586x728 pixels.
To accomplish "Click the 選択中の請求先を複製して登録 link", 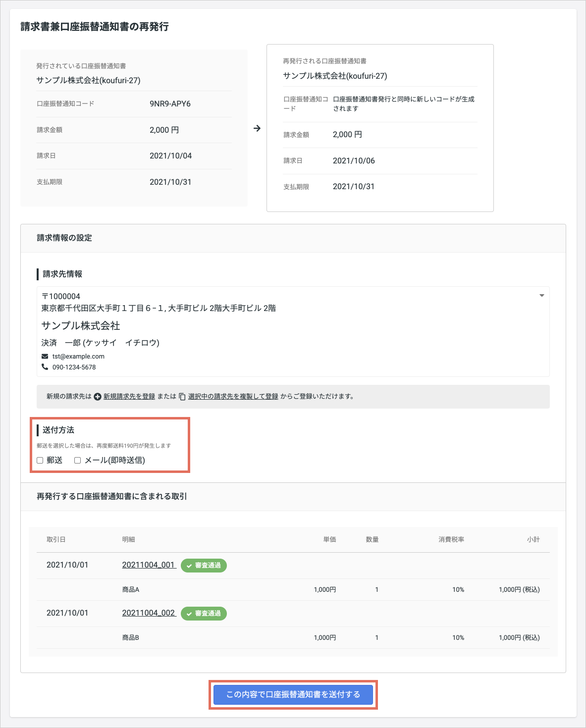I will click(x=233, y=396).
